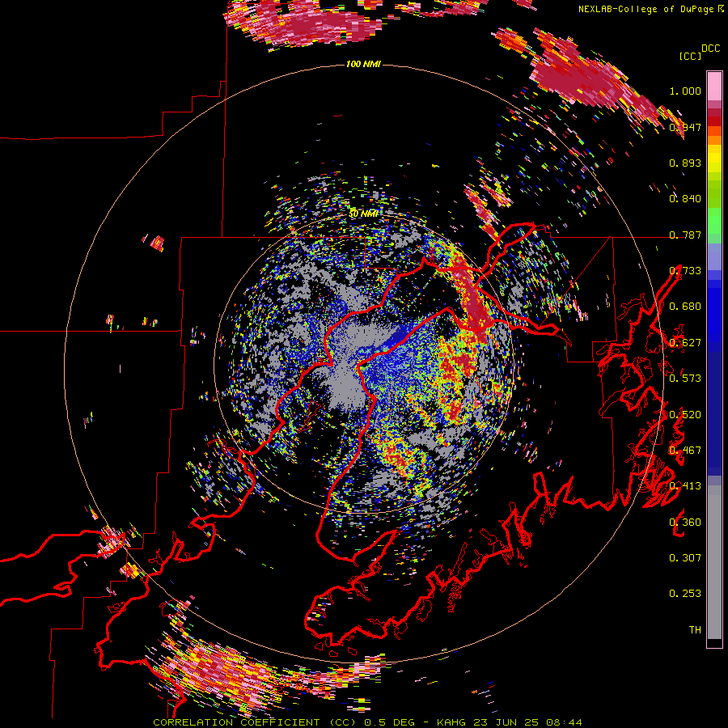Image resolution: width=728 pixels, height=728 pixels.
Task: Select the 0.467 scale value
Action: [685, 451]
